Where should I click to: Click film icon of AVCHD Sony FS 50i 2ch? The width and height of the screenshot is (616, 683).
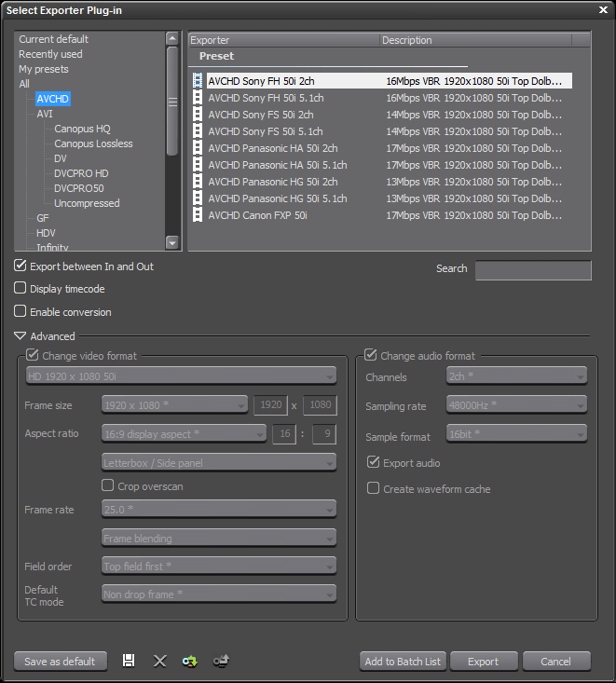tap(198, 115)
